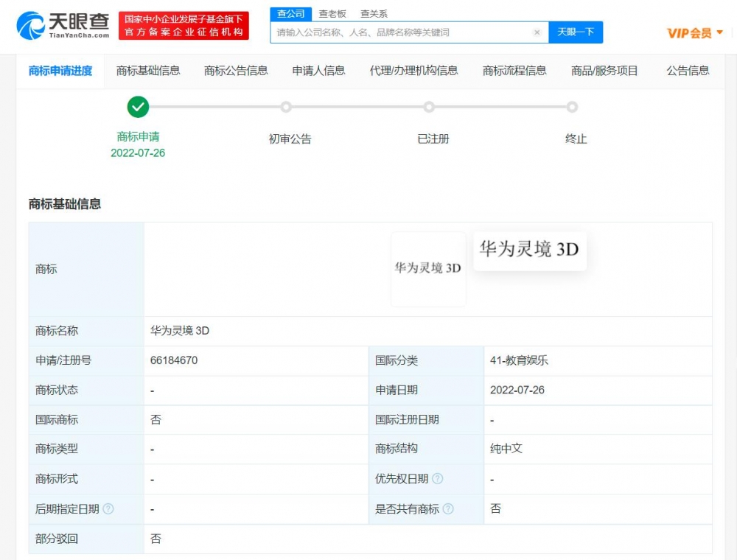The width and height of the screenshot is (737, 560).
Task: Click the 申请/注册号 row label
Action: point(86,361)
